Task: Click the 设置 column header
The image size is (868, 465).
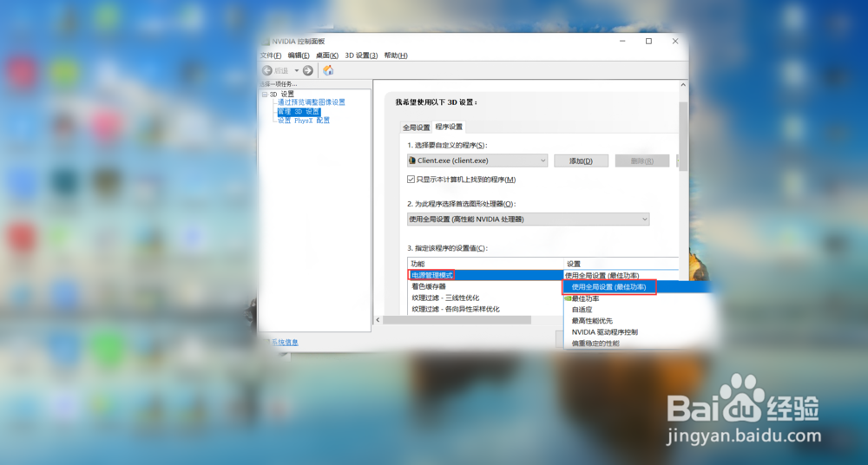Action: (x=621, y=264)
